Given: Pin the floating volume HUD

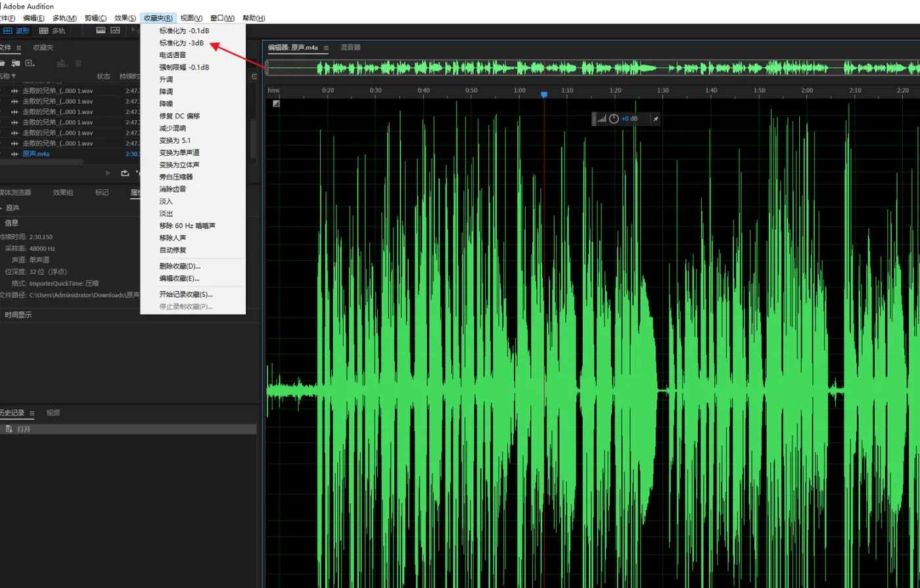Looking at the screenshot, I should (x=655, y=119).
